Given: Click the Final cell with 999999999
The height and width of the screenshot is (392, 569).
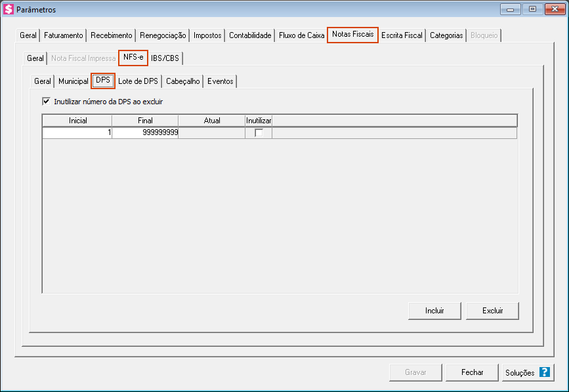Looking at the screenshot, I should click(x=145, y=133).
